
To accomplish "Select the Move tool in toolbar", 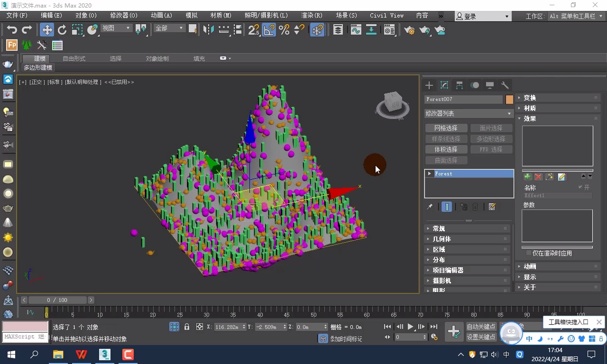I will (x=46, y=30).
